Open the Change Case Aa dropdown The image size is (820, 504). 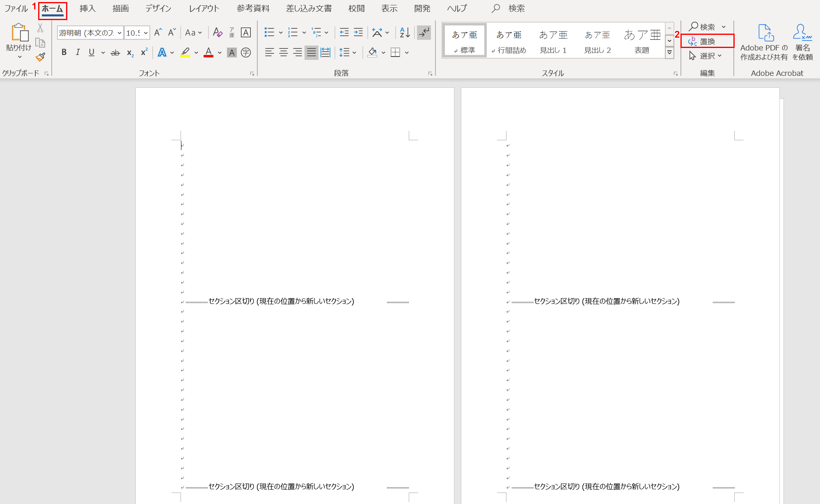[194, 32]
